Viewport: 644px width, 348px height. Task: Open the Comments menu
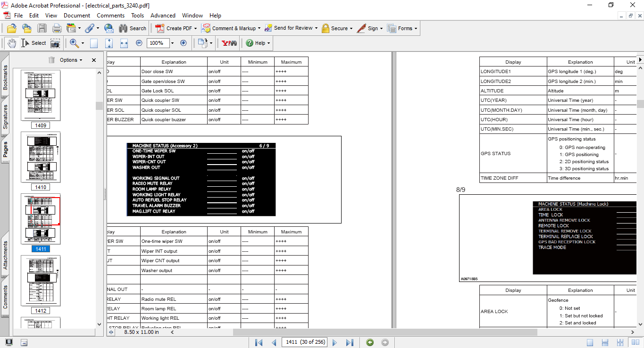110,15
